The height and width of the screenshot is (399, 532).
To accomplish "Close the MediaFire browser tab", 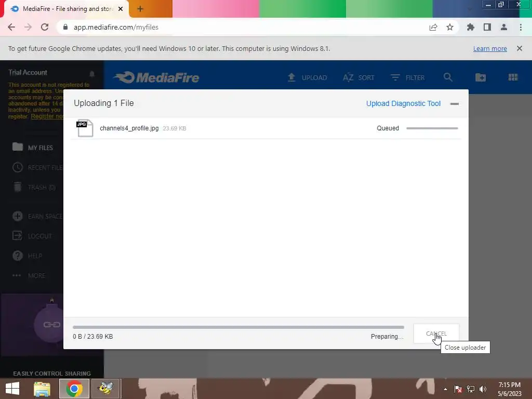I will coord(121,9).
